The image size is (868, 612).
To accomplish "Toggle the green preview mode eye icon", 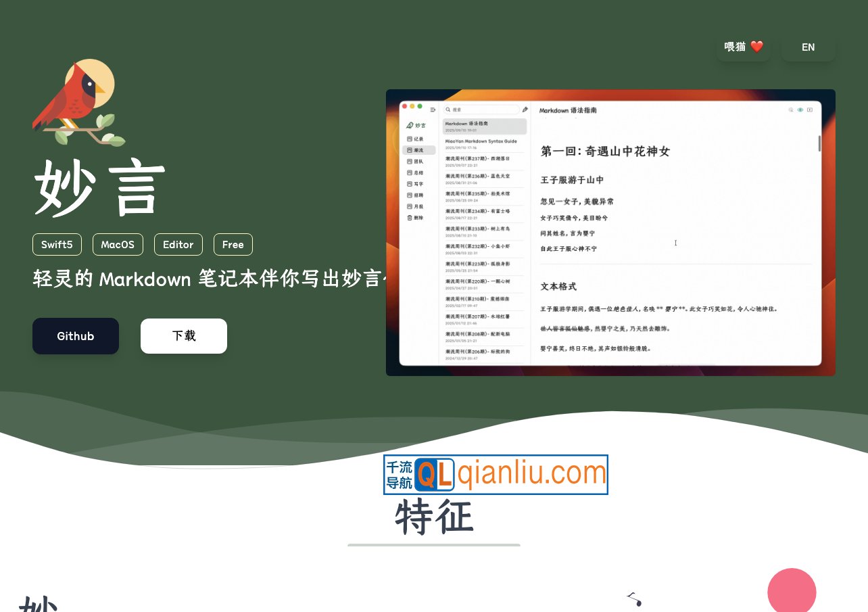I will (800, 110).
